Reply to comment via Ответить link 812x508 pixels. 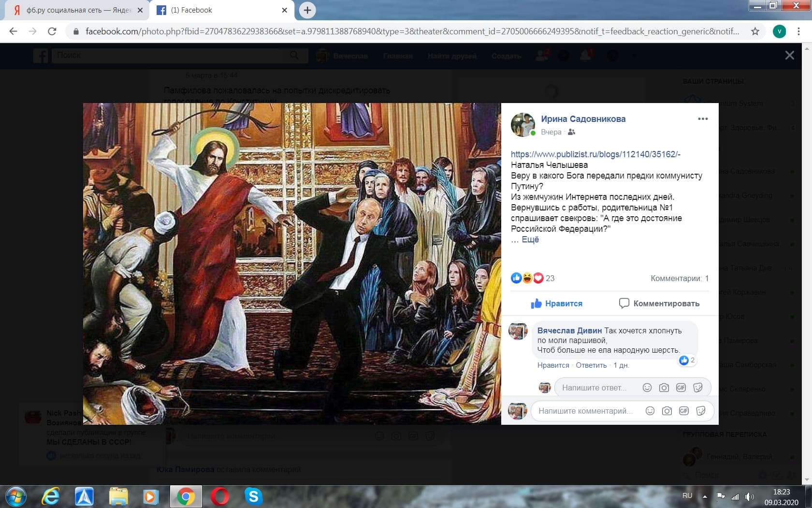tap(591, 365)
